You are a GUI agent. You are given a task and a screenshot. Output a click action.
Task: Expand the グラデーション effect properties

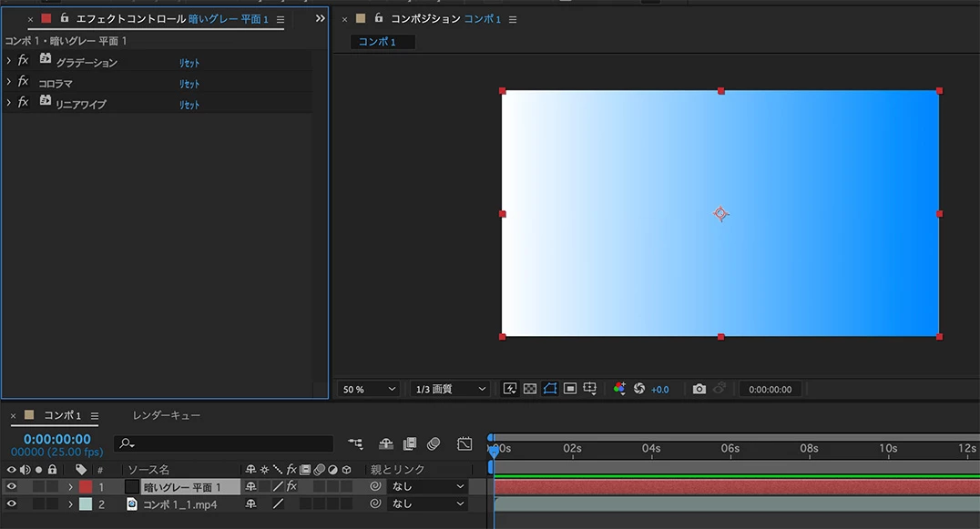[x=9, y=61]
